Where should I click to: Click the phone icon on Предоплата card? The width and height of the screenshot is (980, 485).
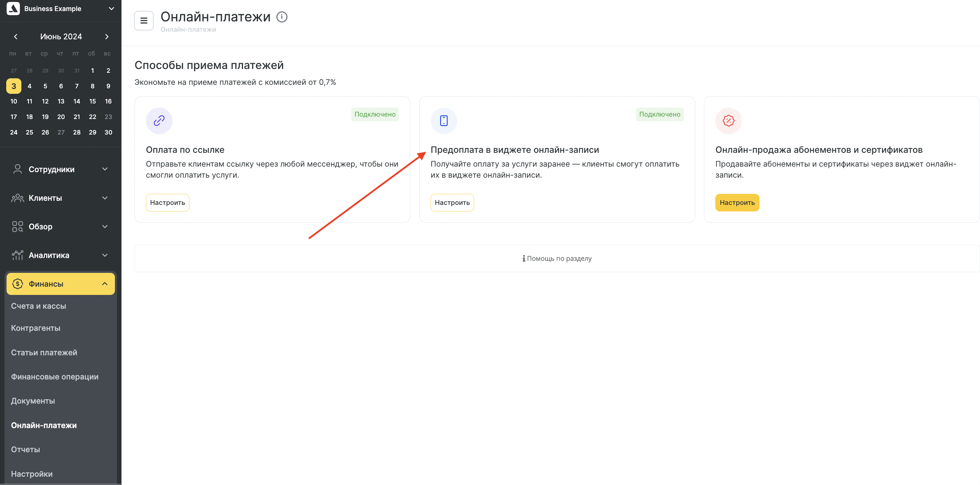coord(443,121)
